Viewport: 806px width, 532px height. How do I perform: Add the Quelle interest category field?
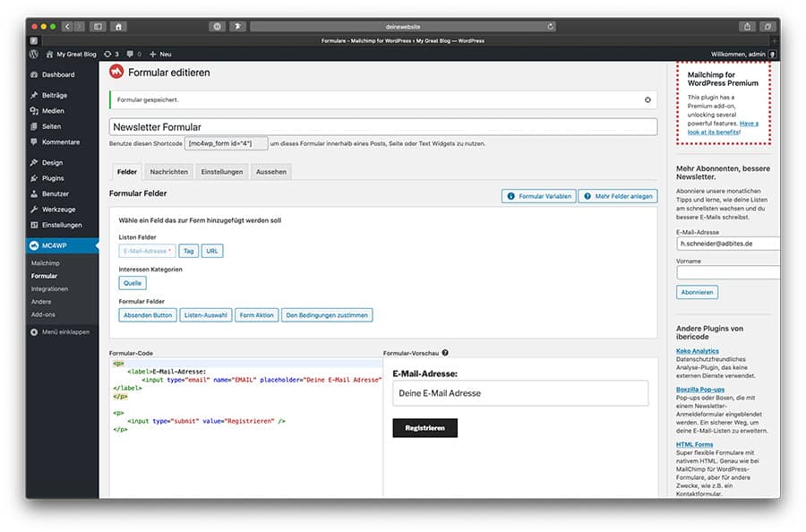coord(132,282)
